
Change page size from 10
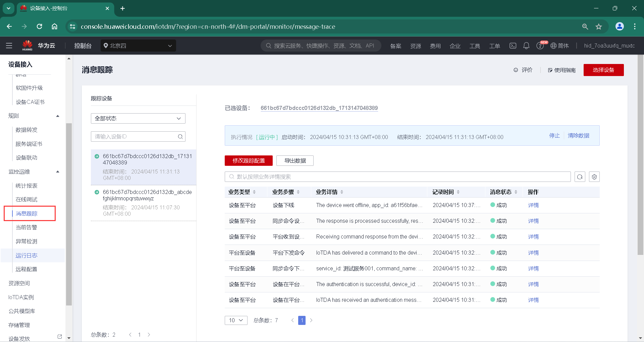(236, 320)
